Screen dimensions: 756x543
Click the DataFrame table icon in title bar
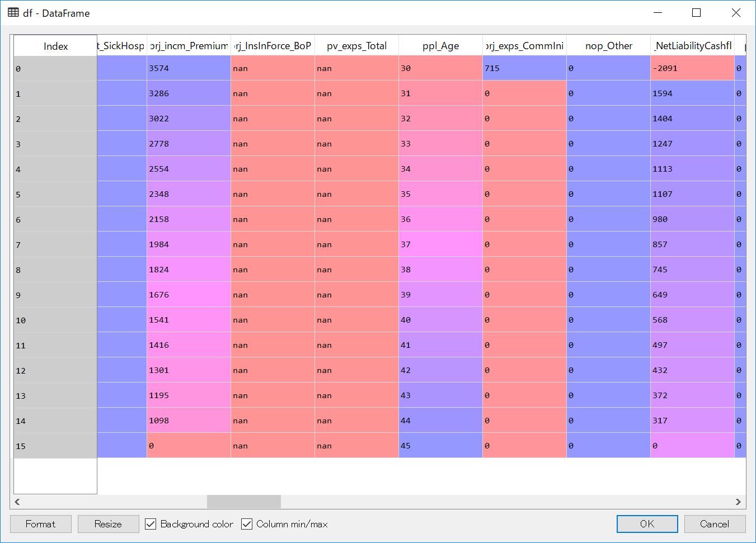tap(13, 13)
